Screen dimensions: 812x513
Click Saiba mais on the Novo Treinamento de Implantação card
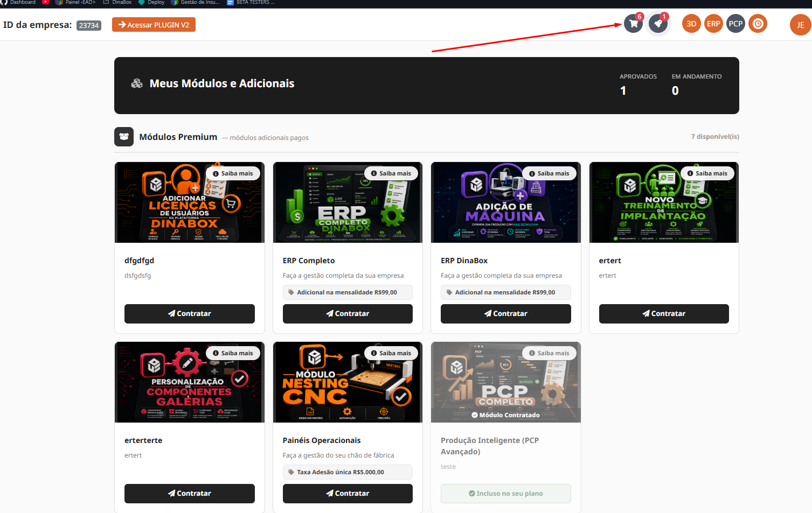[707, 173]
